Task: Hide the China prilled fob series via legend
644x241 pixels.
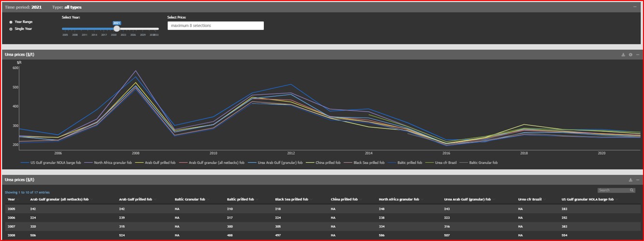Action: click(327, 163)
